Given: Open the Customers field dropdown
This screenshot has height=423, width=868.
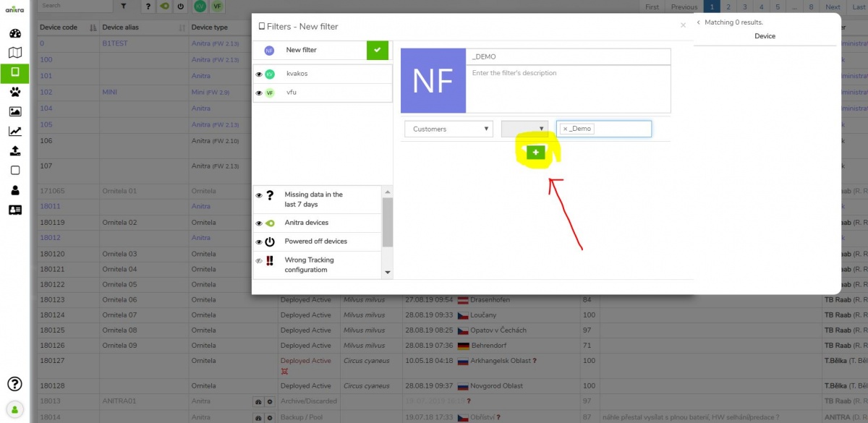Looking at the screenshot, I should pos(448,129).
